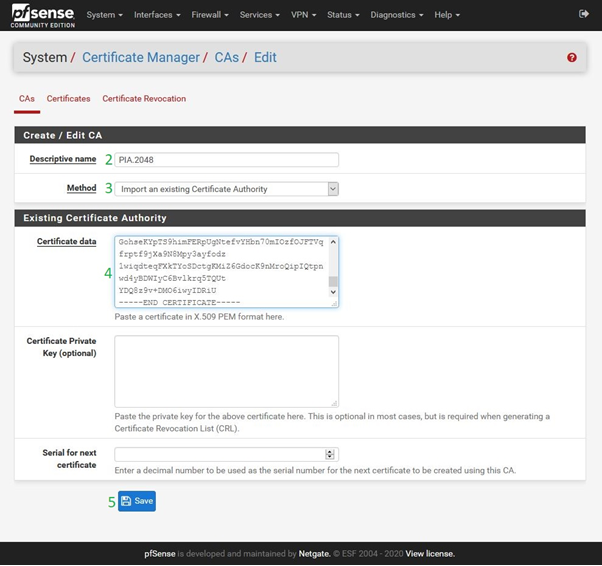This screenshot has height=566, width=602.
Task: Click the Certificate Private Key textarea
Action: pyautogui.click(x=227, y=370)
